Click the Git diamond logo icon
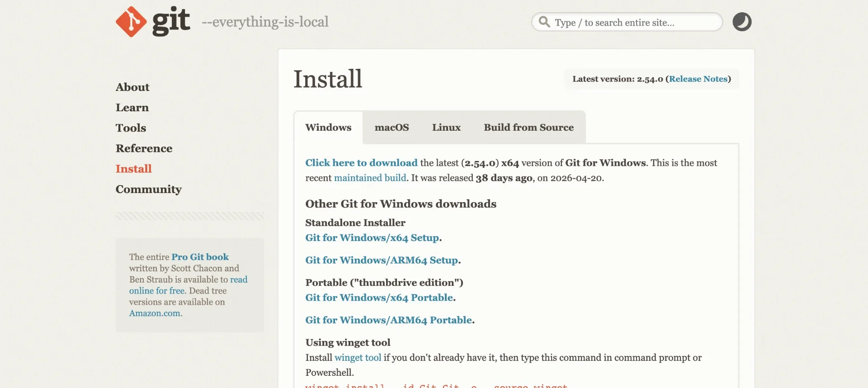Screen dimensions: 868x388 pyautogui.click(x=131, y=22)
